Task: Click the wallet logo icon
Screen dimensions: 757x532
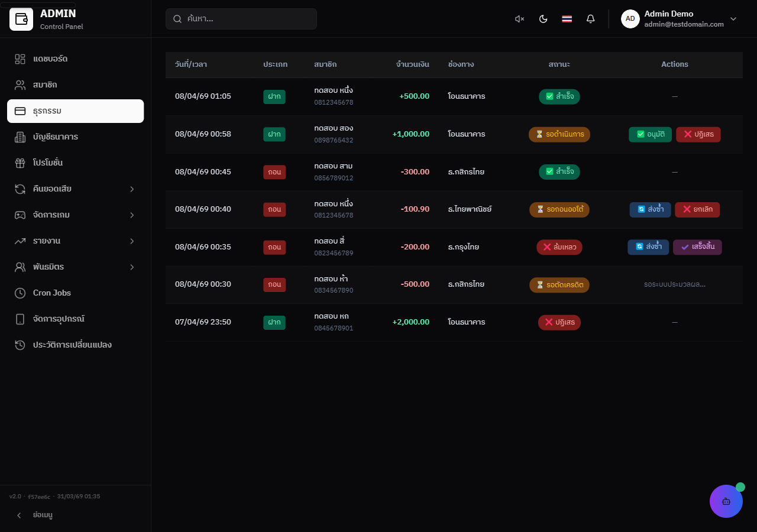Action: coord(21,19)
